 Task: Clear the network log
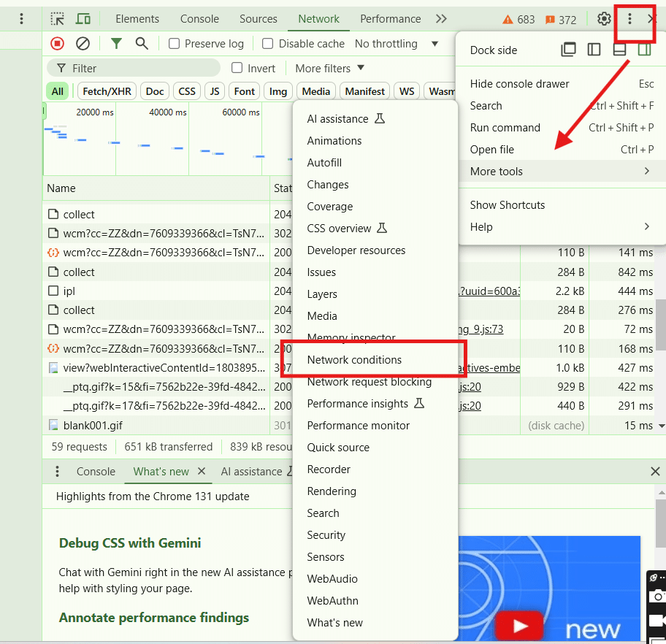tap(83, 44)
